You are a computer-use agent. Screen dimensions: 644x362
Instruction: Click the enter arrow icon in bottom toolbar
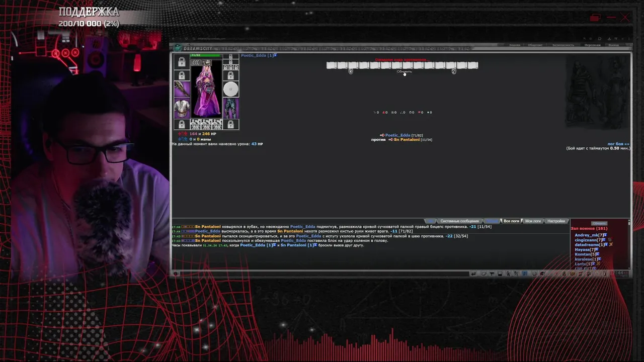coord(473,274)
